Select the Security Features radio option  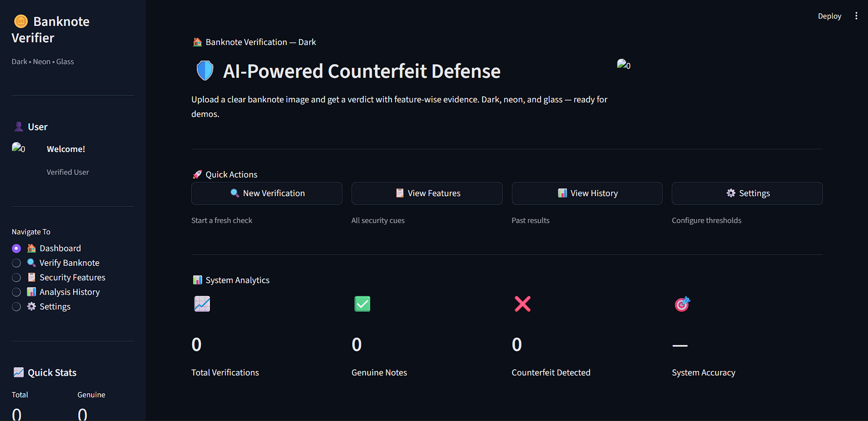16,278
